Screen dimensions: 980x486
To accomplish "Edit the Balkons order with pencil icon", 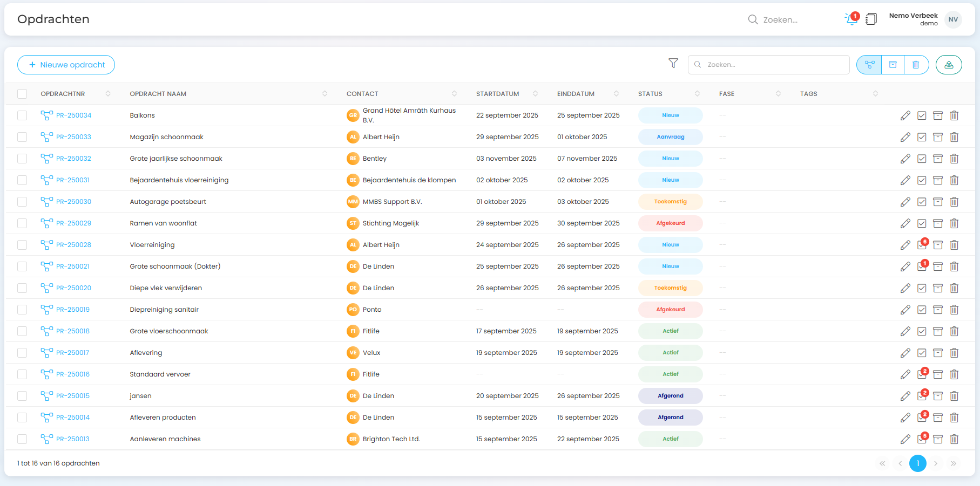I will [905, 115].
